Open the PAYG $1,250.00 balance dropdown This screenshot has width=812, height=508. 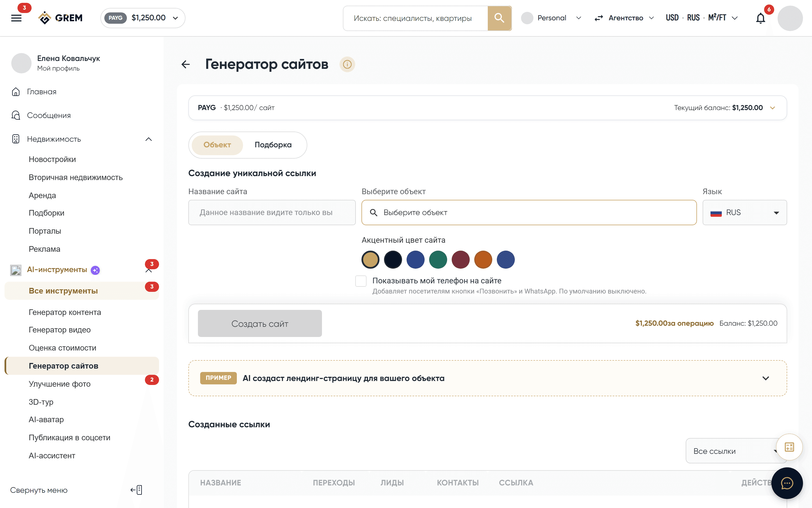[x=143, y=18]
